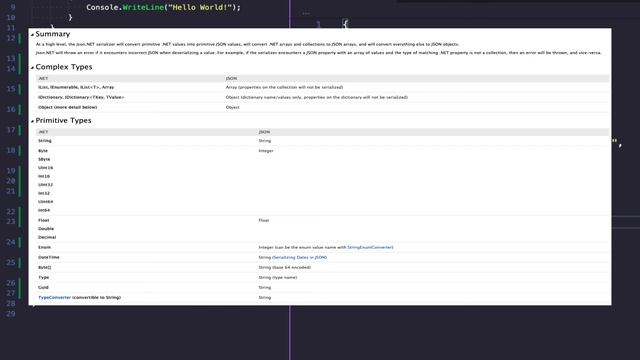
Task: Click the 'String (base 64 encoded)' cell
Action: coord(284,268)
